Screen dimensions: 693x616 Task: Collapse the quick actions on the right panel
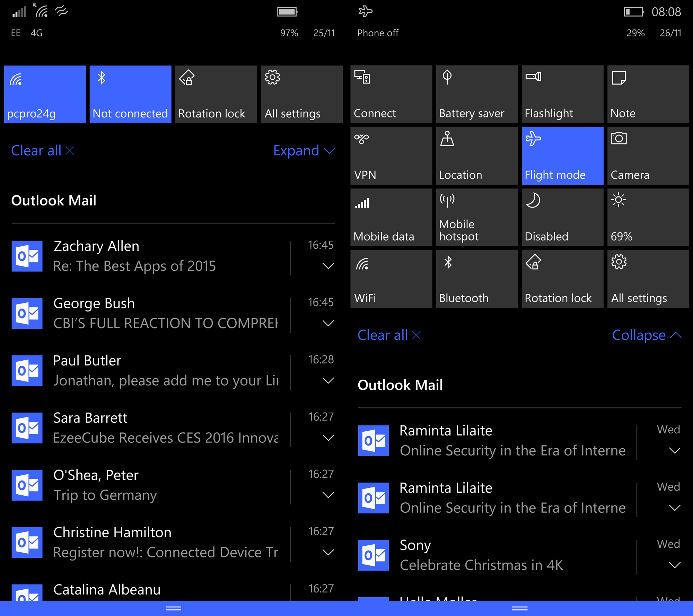pyautogui.click(x=647, y=335)
